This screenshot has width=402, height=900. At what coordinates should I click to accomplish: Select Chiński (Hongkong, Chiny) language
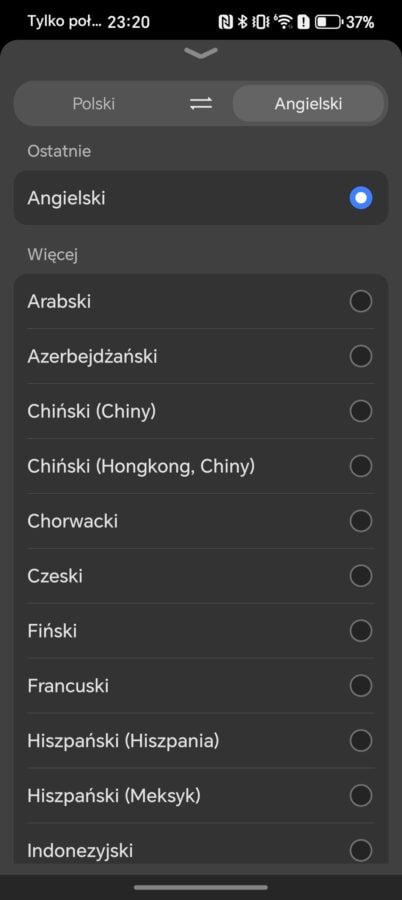(x=201, y=466)
